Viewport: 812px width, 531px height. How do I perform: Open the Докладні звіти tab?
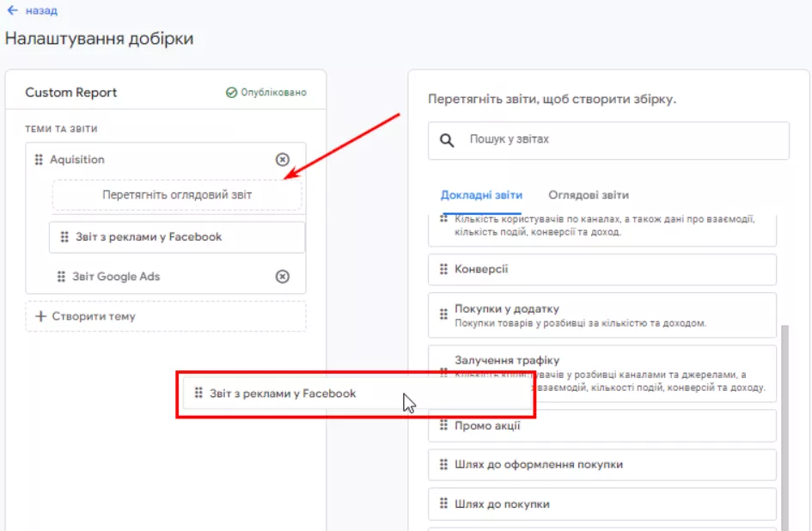tap(481, 195)
